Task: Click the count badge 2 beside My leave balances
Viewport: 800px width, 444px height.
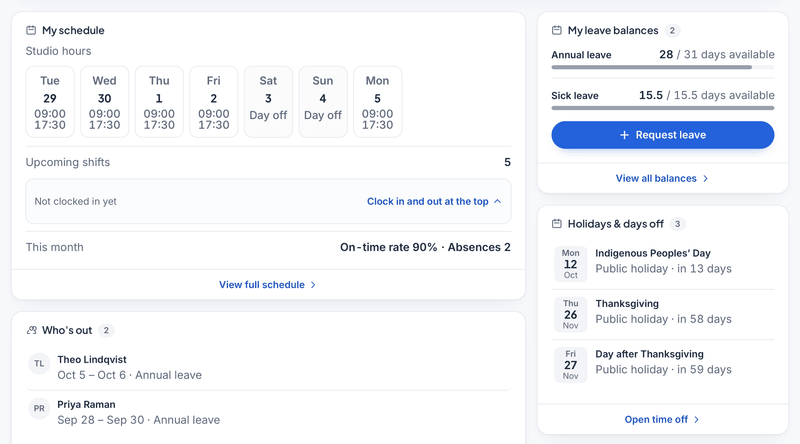Action: point(672,31)
